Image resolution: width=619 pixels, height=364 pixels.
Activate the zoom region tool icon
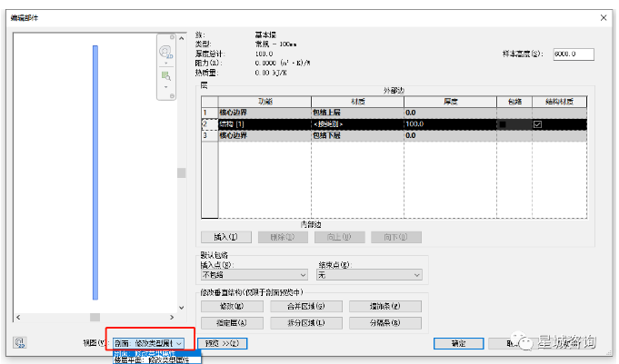pyautogui.click(x=165, y=75)
